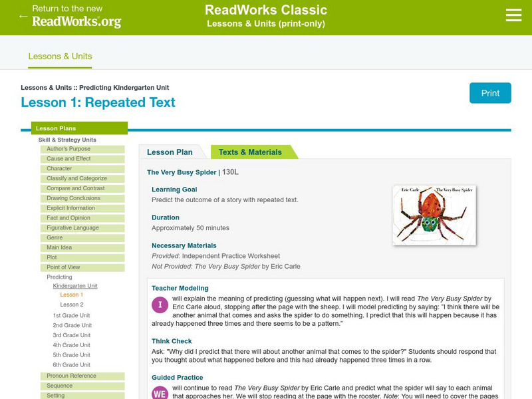Open the Plot unit
This screenshot has width=532, height=399.
[82, 257]
